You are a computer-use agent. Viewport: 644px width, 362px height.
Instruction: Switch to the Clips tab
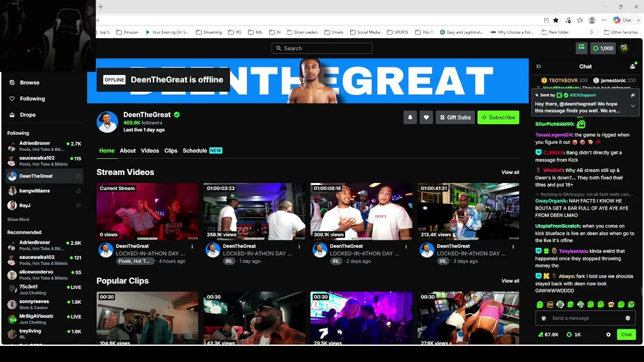171,151
